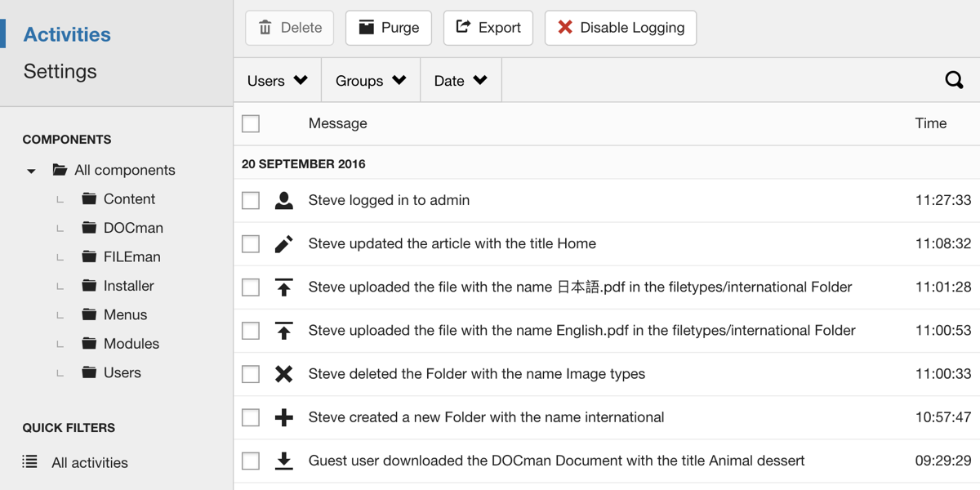Click the upload icon for English.pdf entry
The height and width of the screenshot is (490, 980).
283,331
